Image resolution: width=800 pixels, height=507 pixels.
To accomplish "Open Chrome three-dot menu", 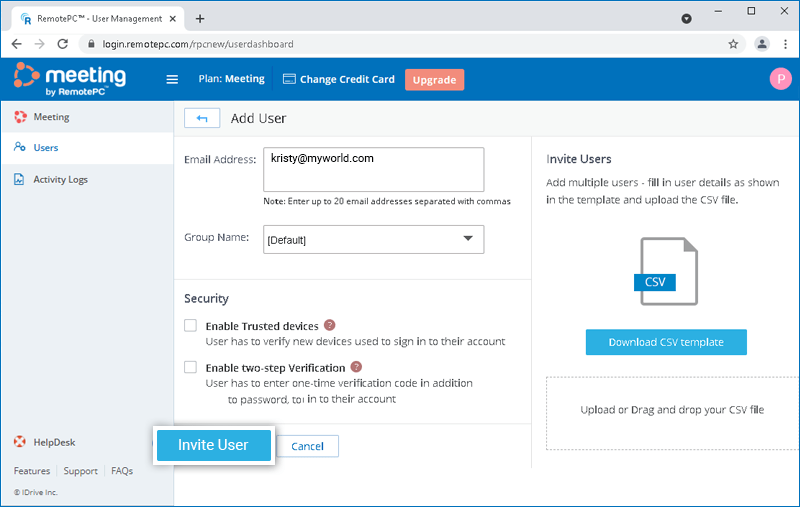I will click(785, 44).
